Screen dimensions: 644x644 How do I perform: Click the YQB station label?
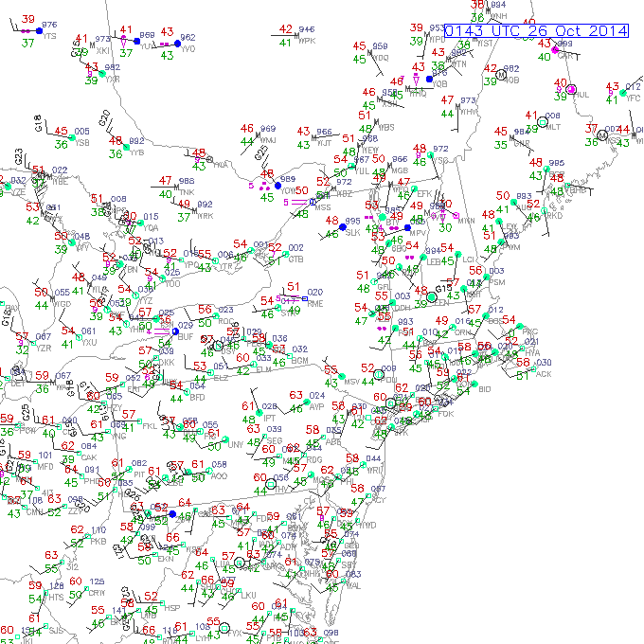(x=439, y=83)
